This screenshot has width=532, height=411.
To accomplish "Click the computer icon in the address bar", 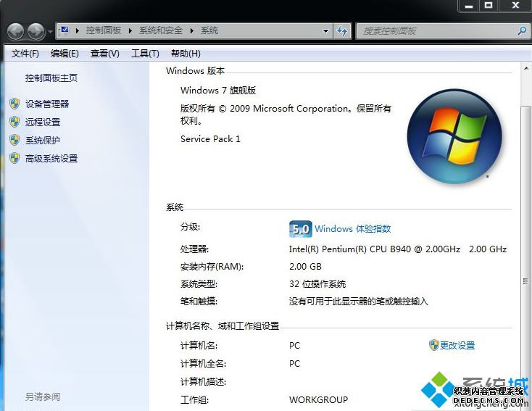I will click(x=64, y=30).
